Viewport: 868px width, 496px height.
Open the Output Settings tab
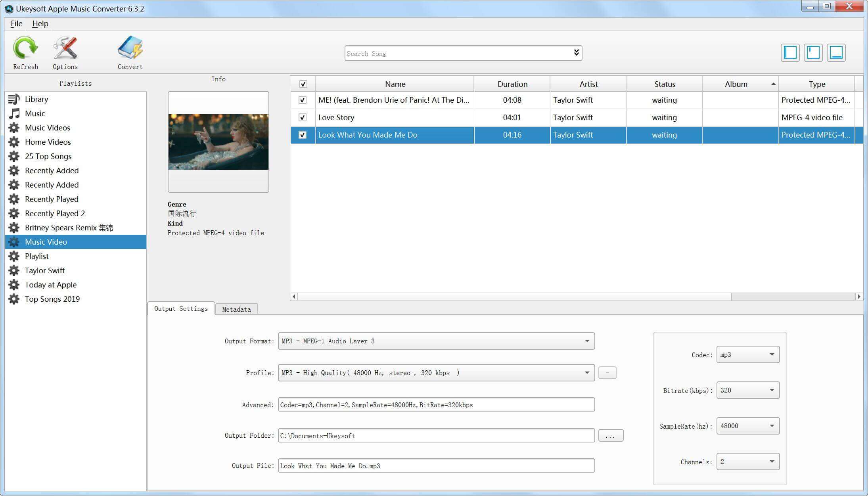point(181,309)
